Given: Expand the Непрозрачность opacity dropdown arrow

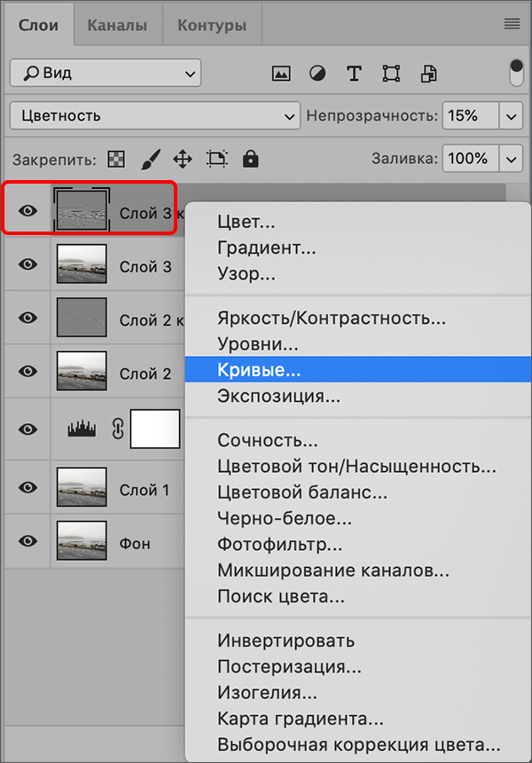Looking at the screenshot, I should (512, 115).
